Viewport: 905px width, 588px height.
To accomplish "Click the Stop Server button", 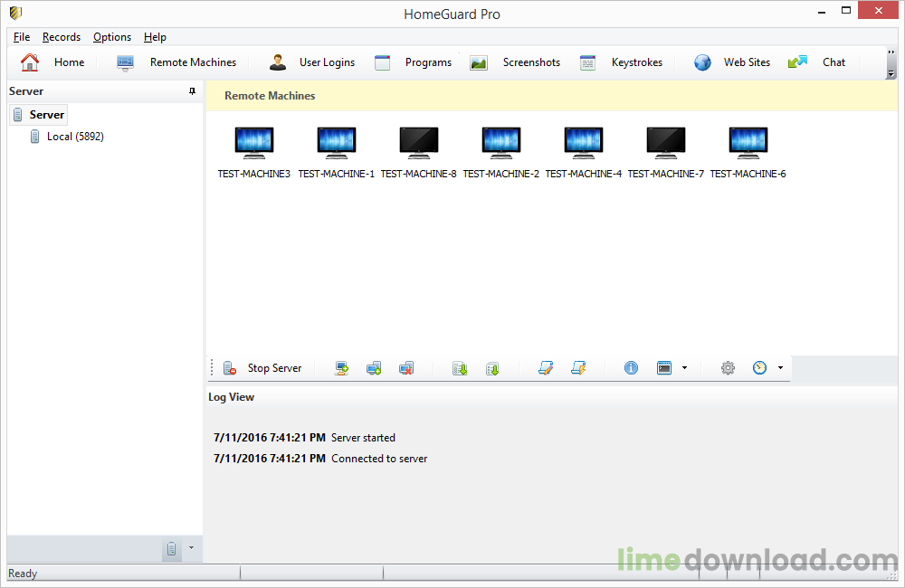I will [x=262, y=367].
